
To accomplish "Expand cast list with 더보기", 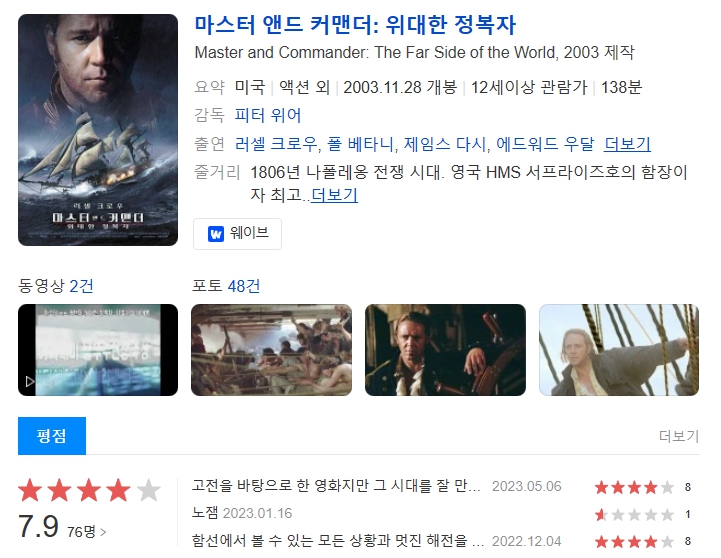I will click(627, 144).
